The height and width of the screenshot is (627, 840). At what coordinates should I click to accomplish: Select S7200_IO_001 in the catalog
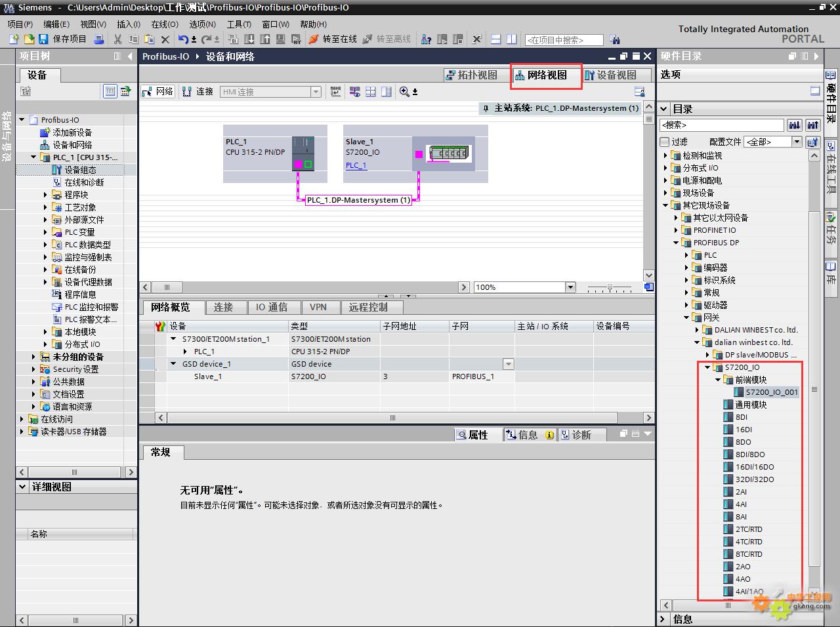(766, 392)
